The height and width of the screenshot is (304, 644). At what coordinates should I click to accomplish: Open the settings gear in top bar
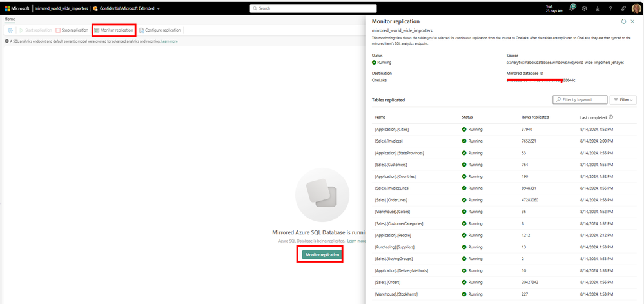585,8
